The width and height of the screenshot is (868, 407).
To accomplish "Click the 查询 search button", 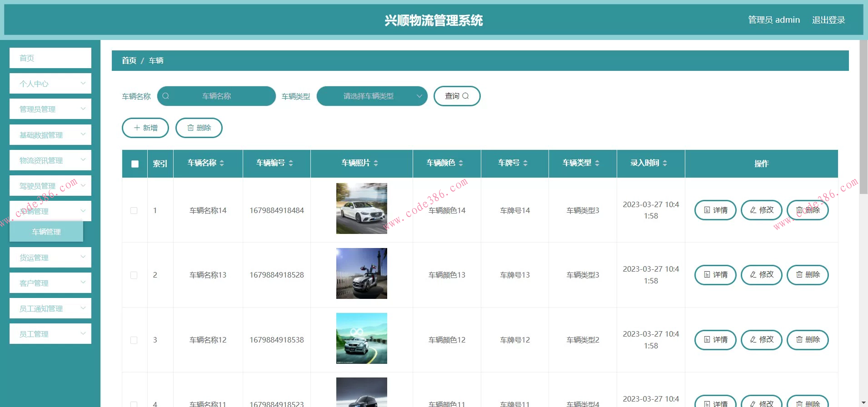I will point(457,96).
